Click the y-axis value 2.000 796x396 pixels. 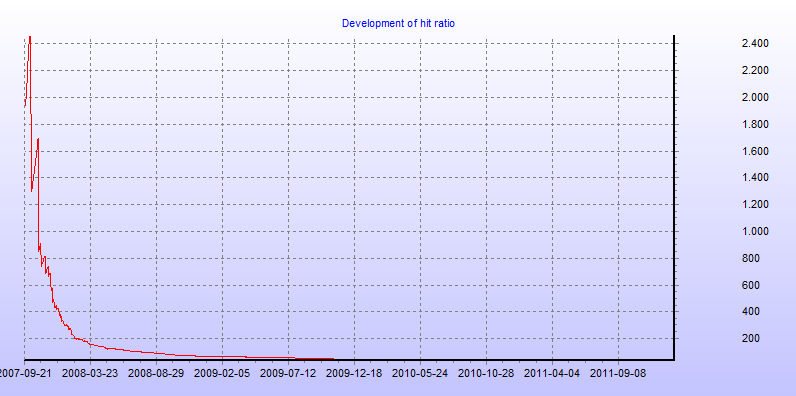click(754, 97)
